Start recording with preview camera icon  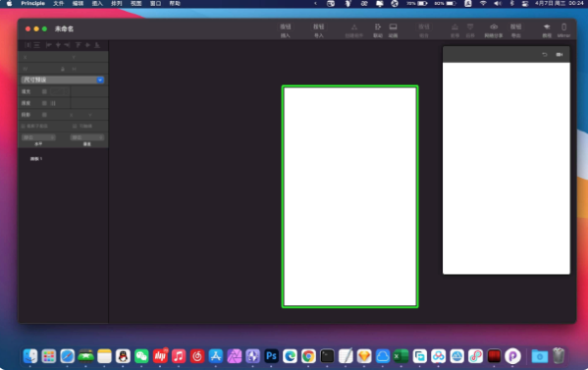560,55
